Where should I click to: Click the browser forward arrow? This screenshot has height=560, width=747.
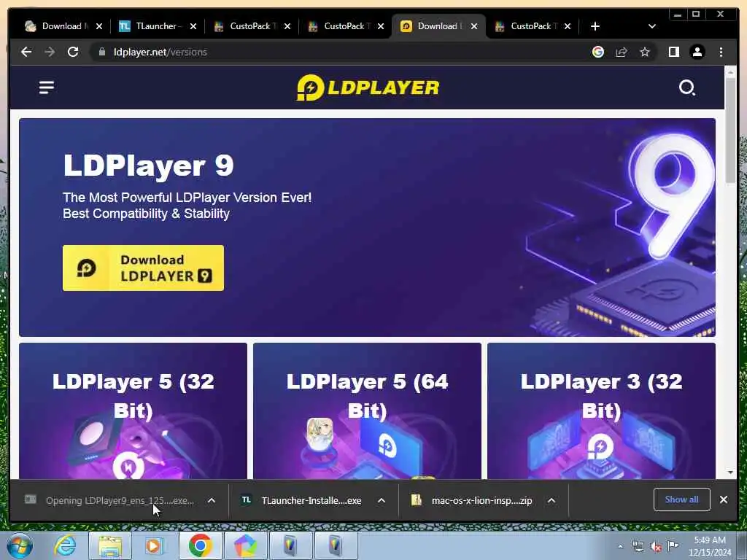point(50,52)
